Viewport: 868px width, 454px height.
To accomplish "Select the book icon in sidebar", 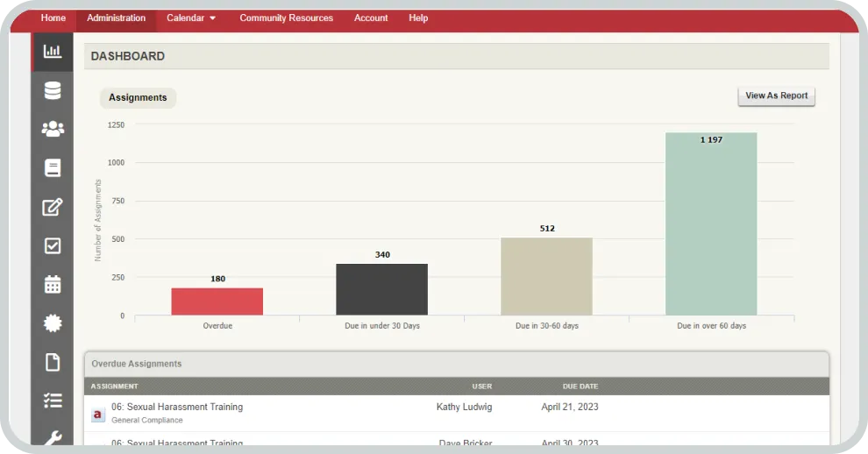I will pyautogui.click(x=53, y=168).
